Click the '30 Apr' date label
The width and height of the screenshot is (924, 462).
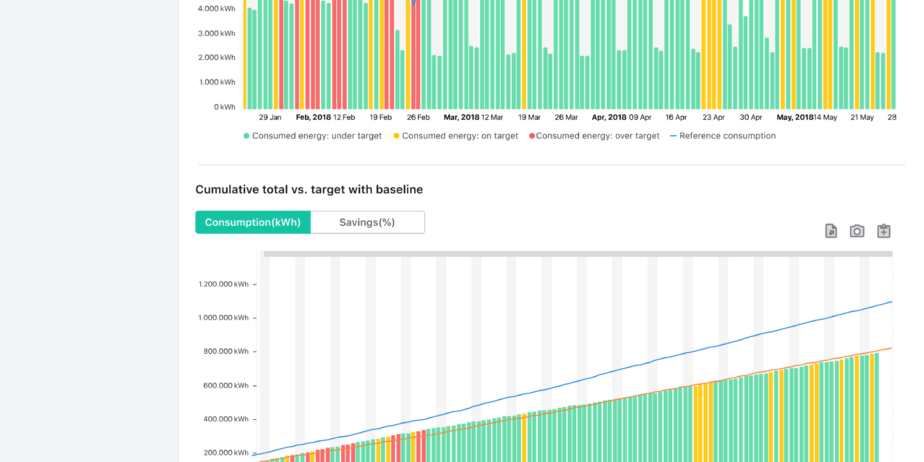[751, 118]
